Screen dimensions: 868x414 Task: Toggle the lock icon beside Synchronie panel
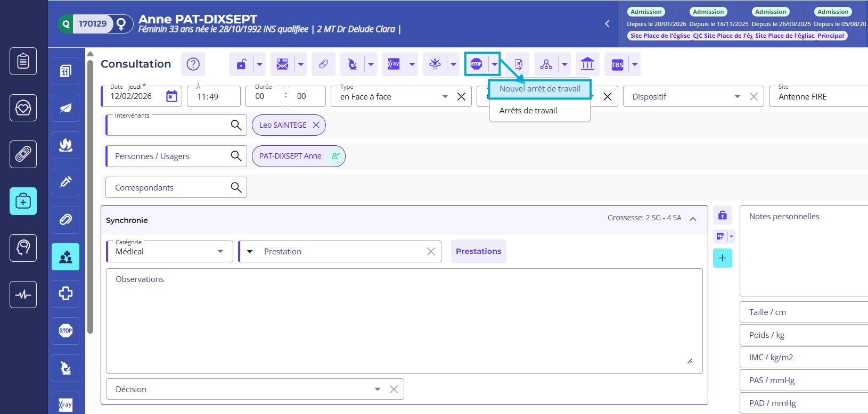(x=722, y=215)
